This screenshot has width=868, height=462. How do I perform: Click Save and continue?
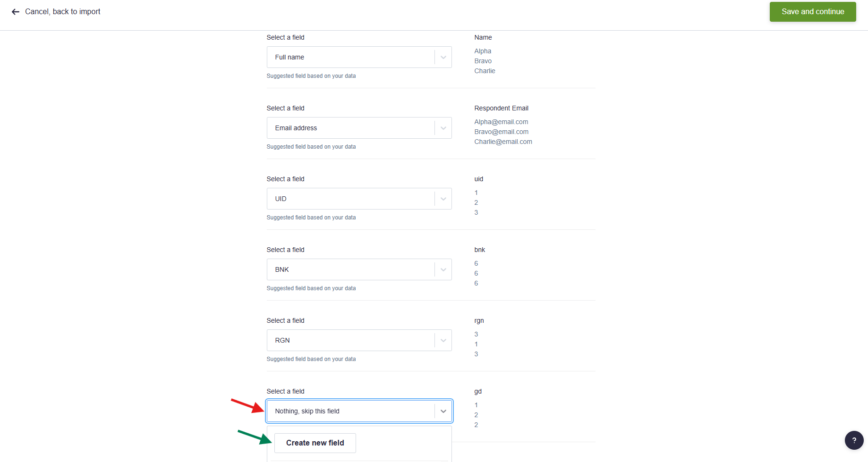(x=813, y=12)
